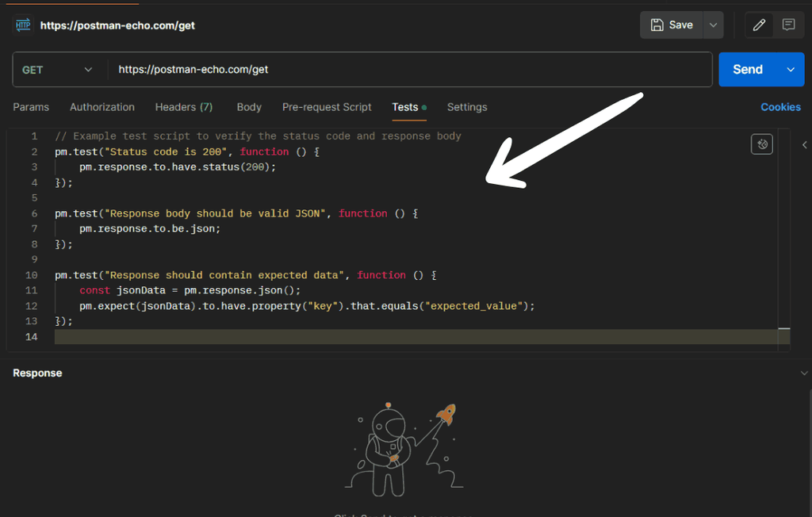Go to the Body tab
The height and width of the screenshot is (517, 812).
coord(249,107)
